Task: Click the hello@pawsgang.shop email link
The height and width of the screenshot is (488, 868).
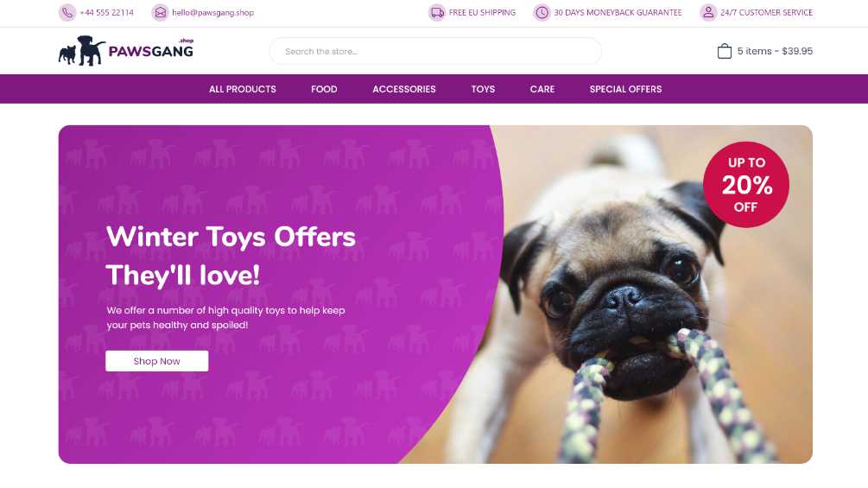Action: [x=213, y=12]
